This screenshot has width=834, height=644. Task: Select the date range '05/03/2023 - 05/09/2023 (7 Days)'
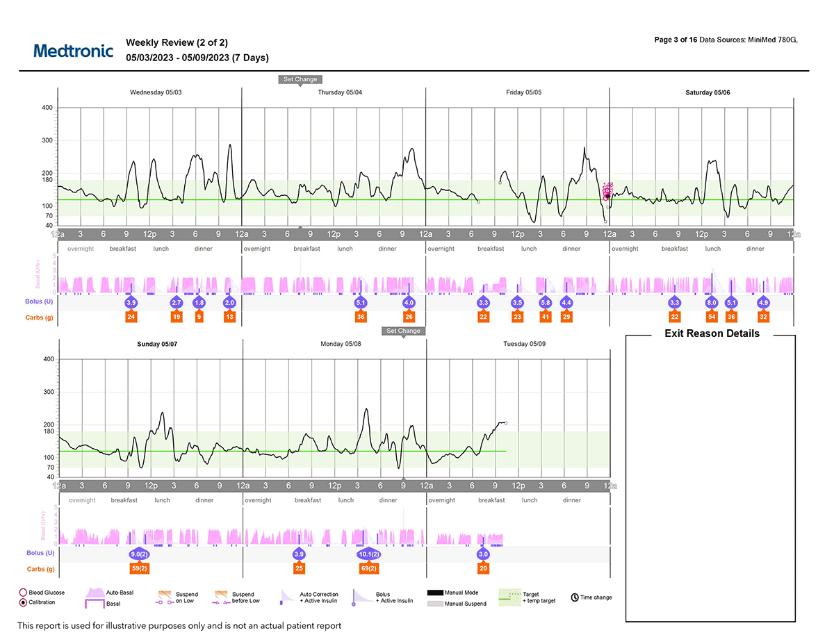[197, 58]
